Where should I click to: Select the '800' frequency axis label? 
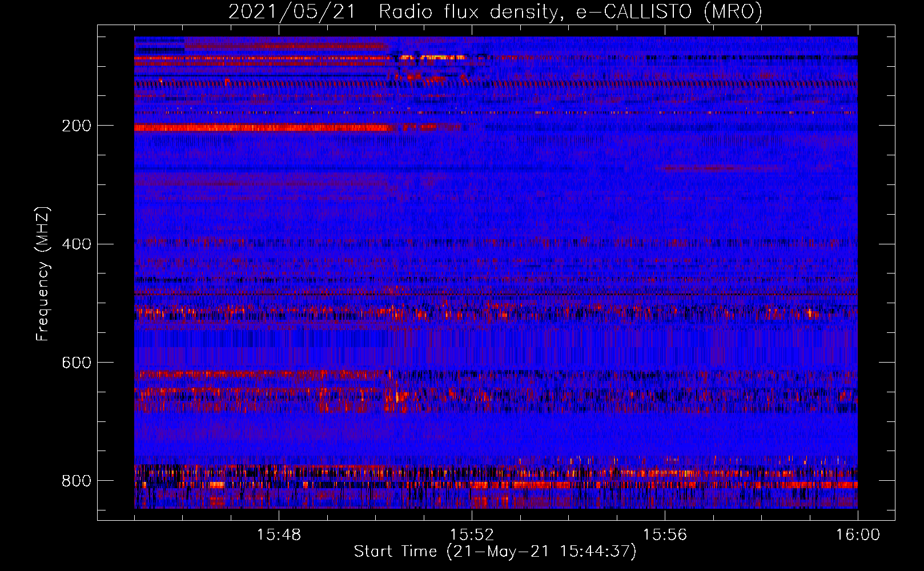(x=77, y=481)
